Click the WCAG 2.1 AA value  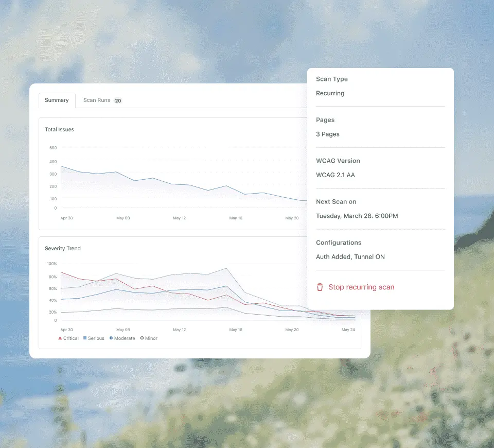tap(336, 175)
